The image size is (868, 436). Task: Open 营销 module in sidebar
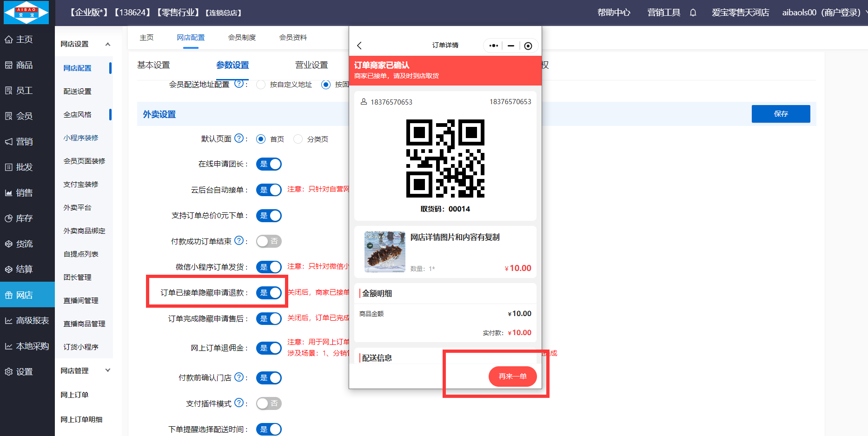click(x=27, y=142)
